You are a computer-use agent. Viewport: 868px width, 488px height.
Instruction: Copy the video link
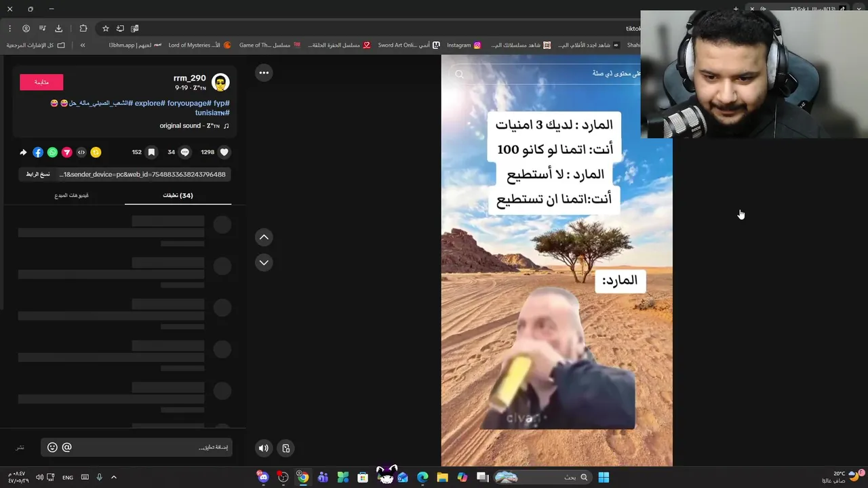pos(38,174)
